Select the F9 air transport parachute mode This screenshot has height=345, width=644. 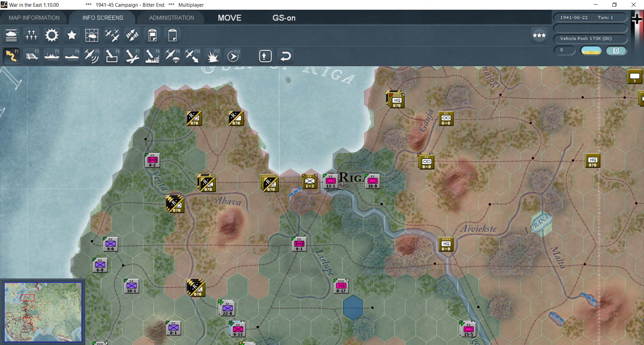point(172,56)
